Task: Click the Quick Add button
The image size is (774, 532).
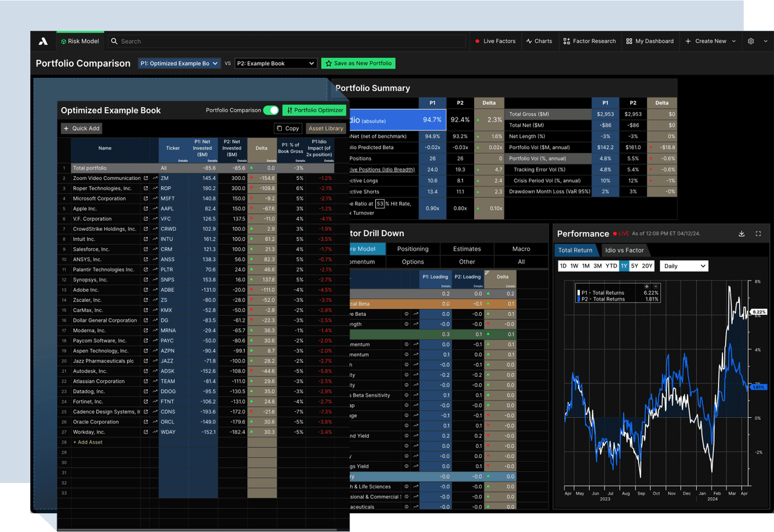Action: (x=82, y=128)
